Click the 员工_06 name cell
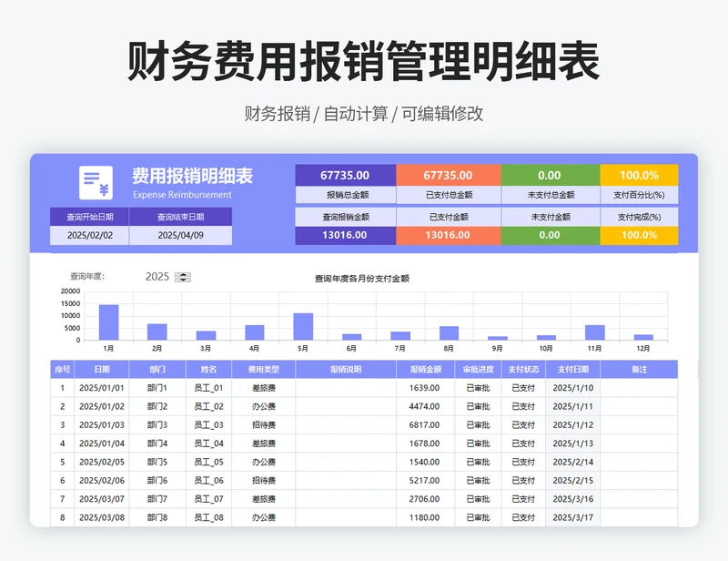 click(208, 481)
